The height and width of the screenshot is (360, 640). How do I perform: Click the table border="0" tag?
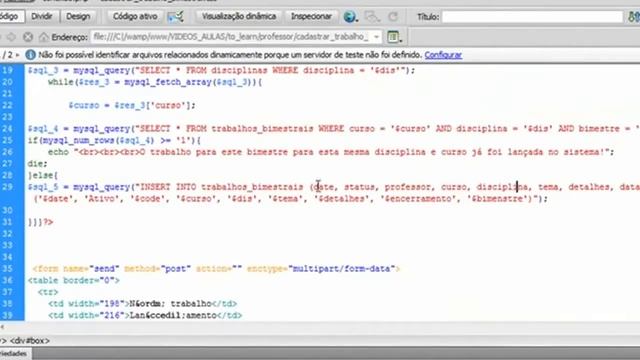[x=73, y=280]
